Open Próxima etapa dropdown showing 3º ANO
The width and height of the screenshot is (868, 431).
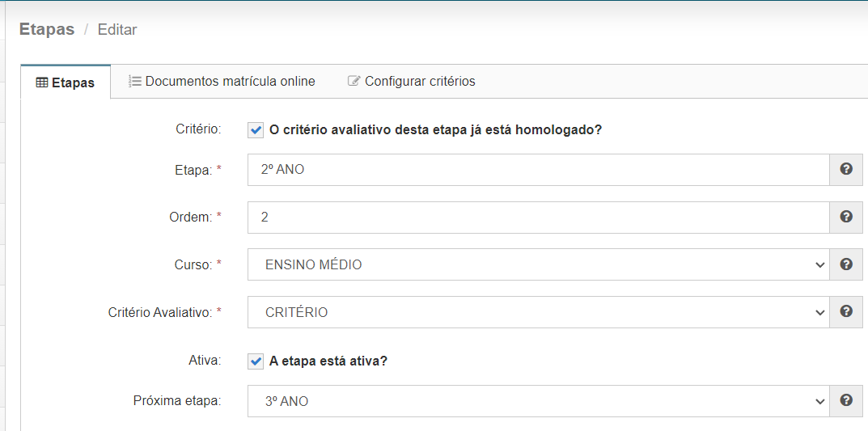coord(538,401)
